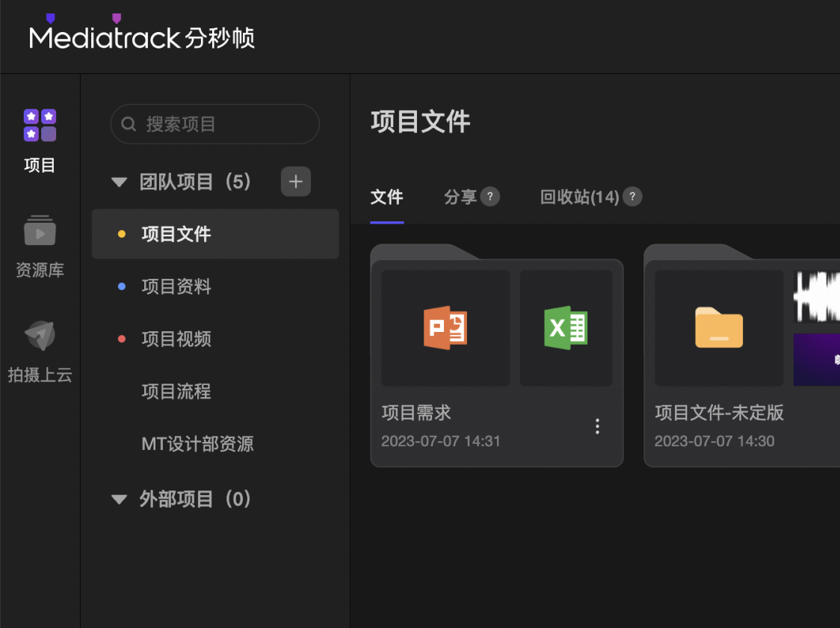Focus the 搜索项目 search field
Viewport: 840px width, 628px height.
coord(214,124)
